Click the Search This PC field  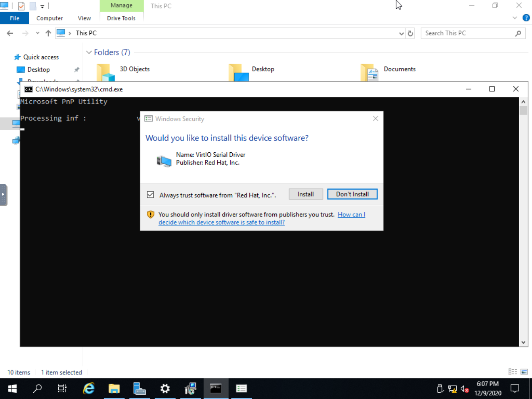click(x=468, y=33)
